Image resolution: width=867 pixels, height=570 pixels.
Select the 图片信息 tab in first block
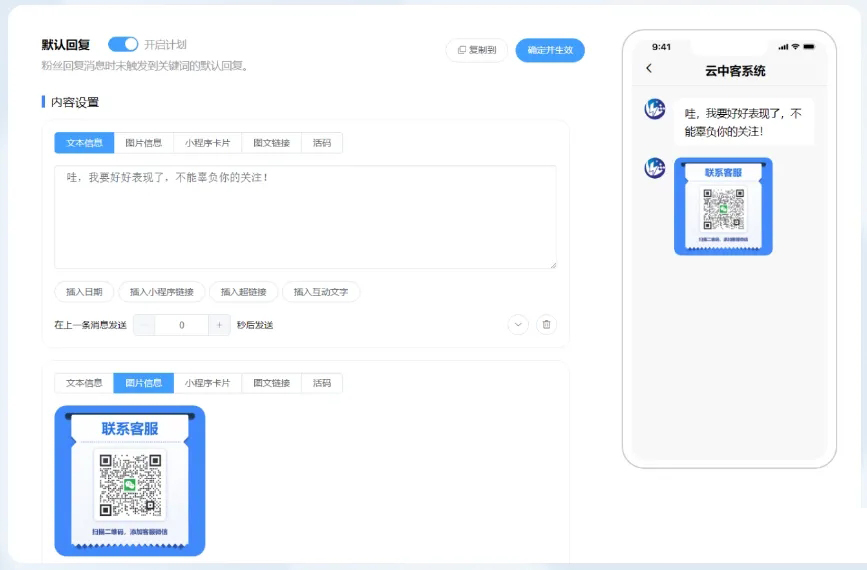144,143
